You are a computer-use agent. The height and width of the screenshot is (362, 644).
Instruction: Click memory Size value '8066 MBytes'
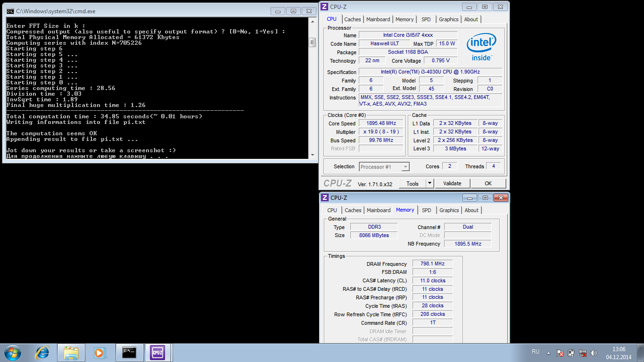374,235
